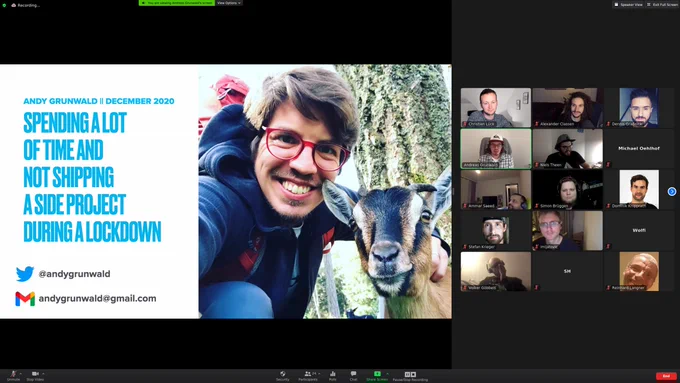Select Stefan Krieger's video thumbnail

[496, 230]
